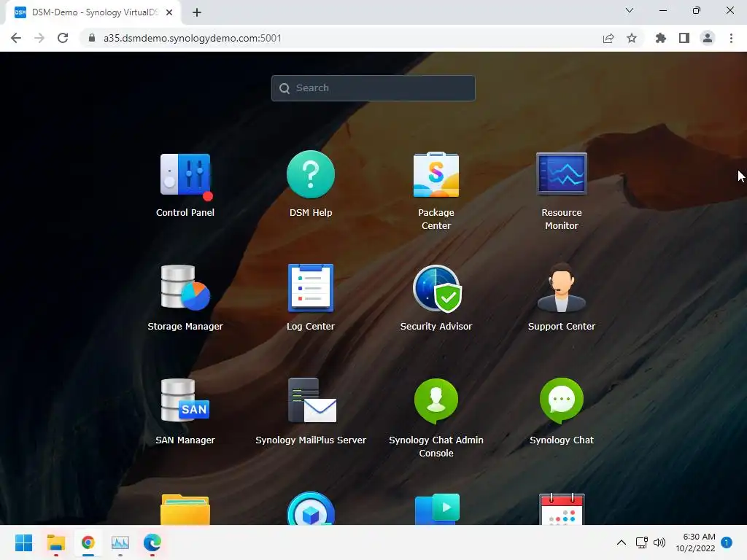This screenshot has height=560, width=747.
Task: Open the blue cube search app icon
Action: tap(311, 508)
